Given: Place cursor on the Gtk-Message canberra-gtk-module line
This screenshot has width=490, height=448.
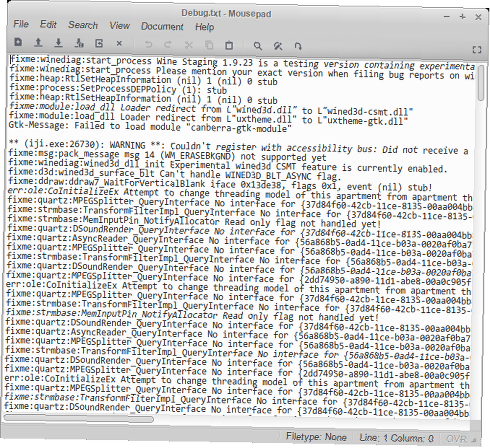Looking at the screenshot, I should (x=150, y=127).
